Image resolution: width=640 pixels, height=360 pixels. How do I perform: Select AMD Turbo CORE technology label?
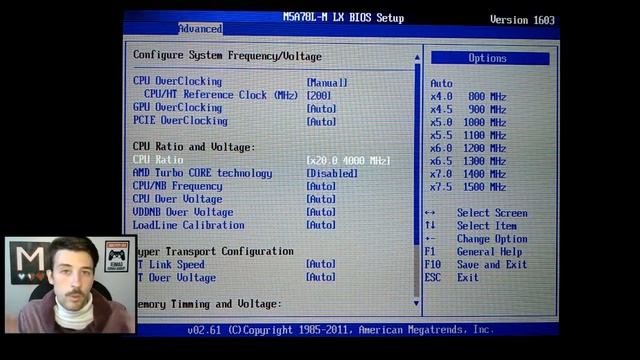(x=202, y=173)
